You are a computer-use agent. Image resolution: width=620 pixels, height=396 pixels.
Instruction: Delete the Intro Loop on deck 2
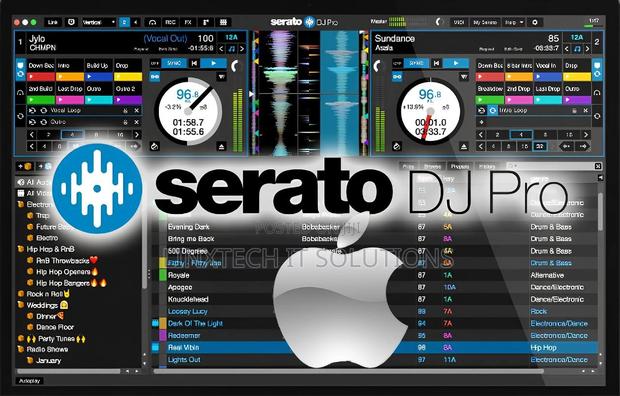(586, 111)
